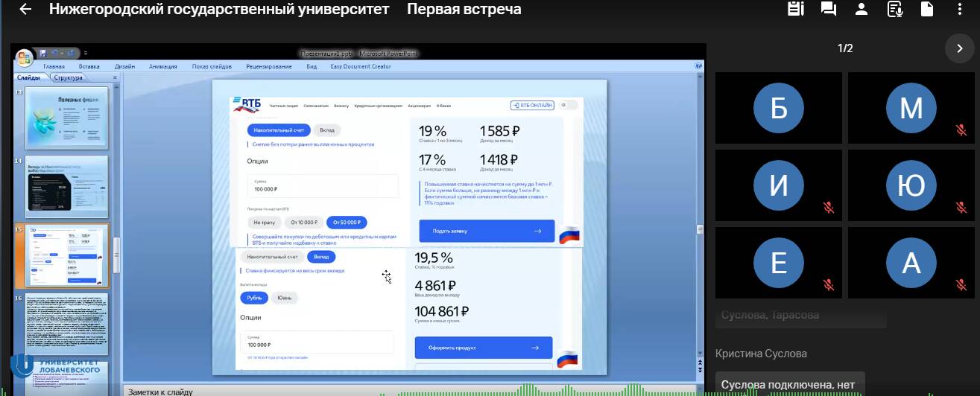Open the Анимация ribbon tab

coord(163,66)
